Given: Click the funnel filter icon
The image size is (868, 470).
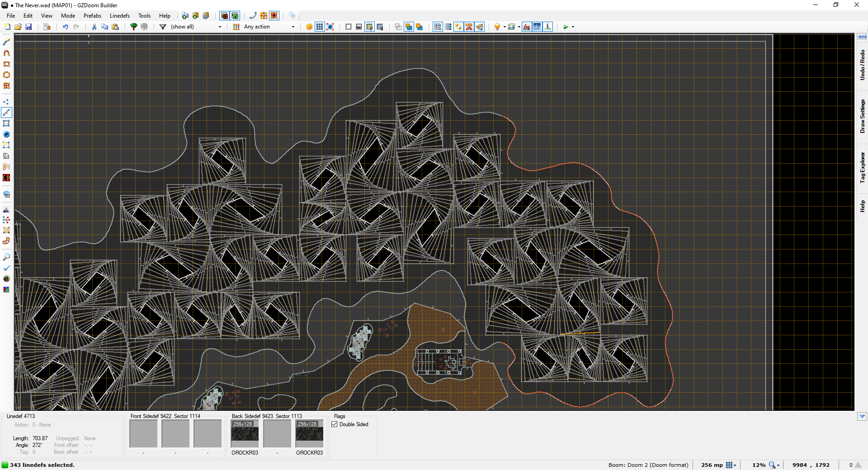Looking at the screenshot, I should coord(163,27).
